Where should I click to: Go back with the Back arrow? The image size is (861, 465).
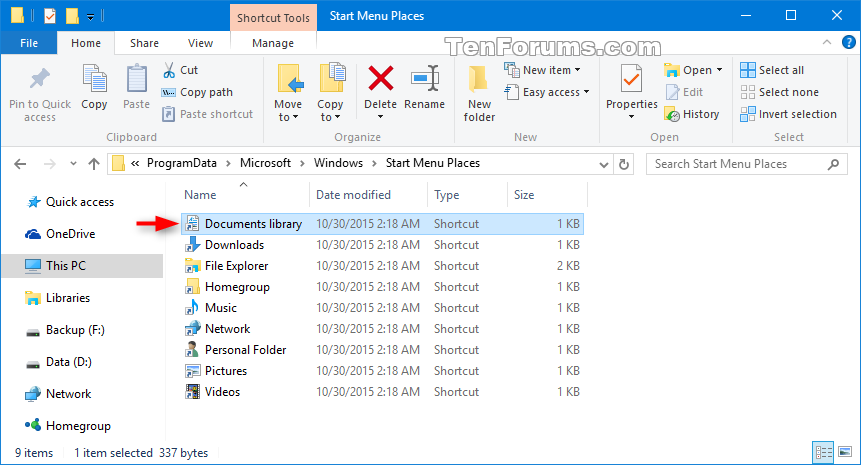[20, 164]
